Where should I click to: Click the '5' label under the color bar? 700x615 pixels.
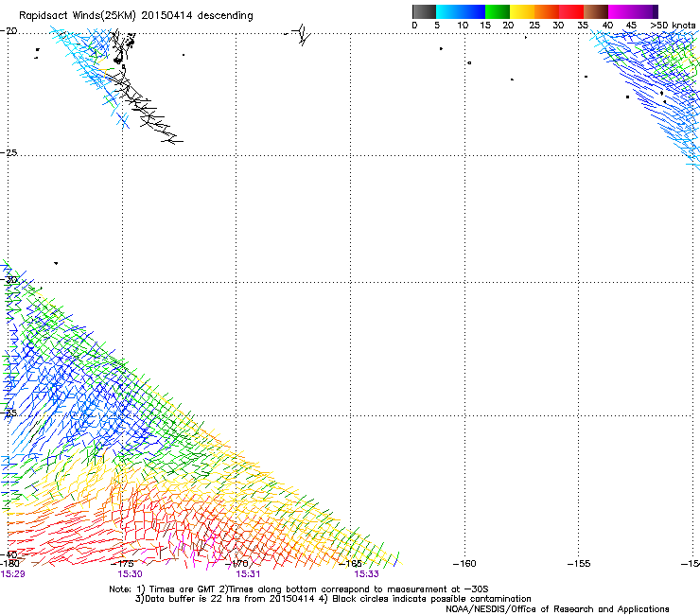point(437,26)
